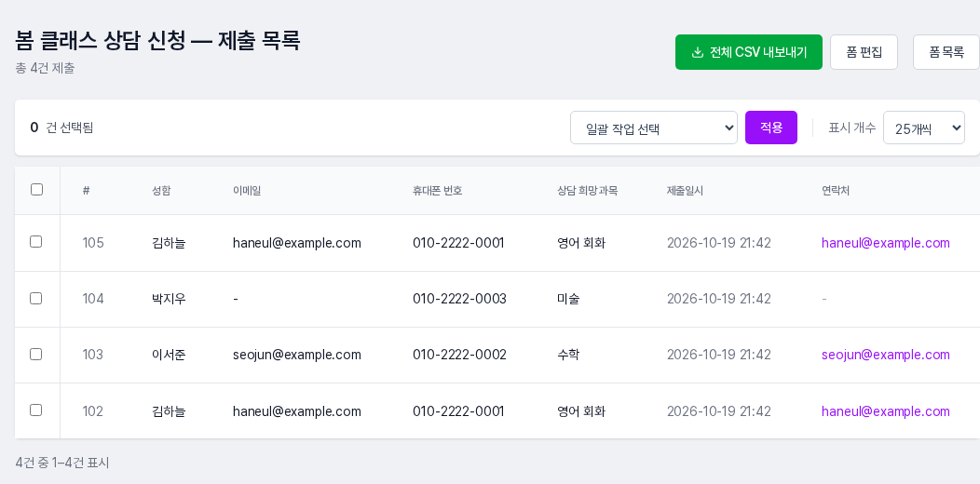Click the 상담 희망 과목 column header

click(588, 191)
